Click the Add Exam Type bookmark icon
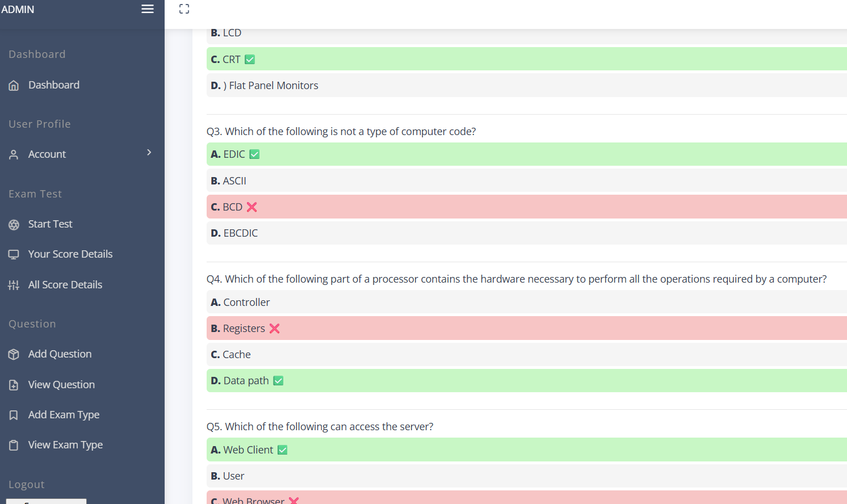The height and width of the screenshot is (504, 847). [x=14, y=415]
